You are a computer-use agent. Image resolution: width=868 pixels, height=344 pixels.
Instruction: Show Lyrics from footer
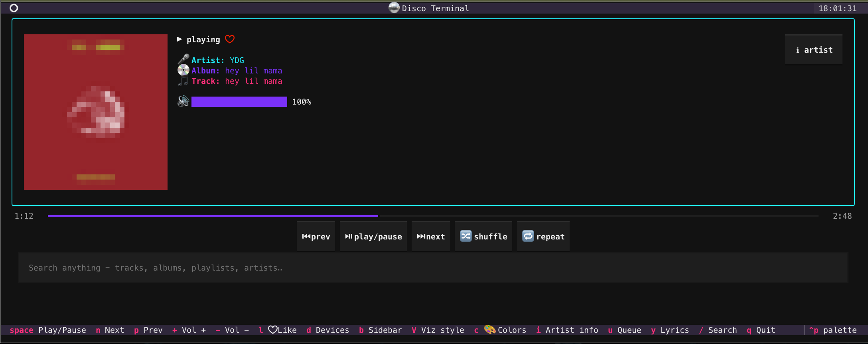(x=670, y=330)
